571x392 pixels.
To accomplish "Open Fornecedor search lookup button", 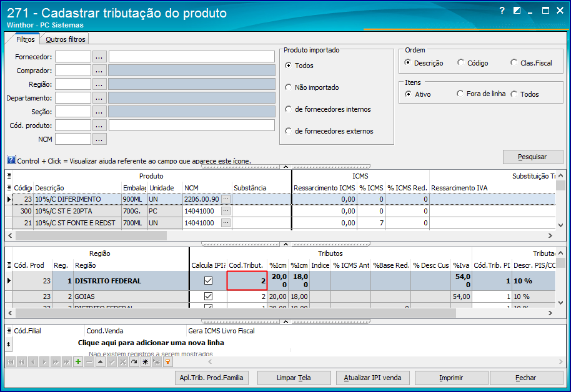I will coord(99,57).
